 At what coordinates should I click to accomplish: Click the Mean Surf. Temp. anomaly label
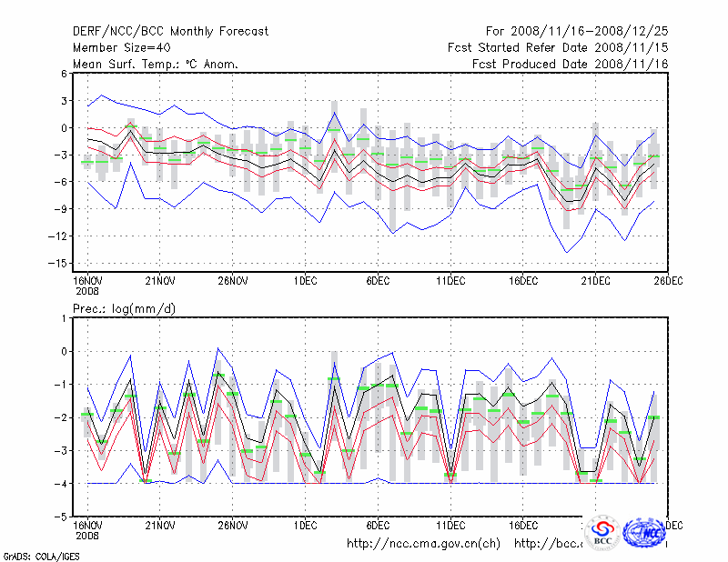(x=156, y=64)
